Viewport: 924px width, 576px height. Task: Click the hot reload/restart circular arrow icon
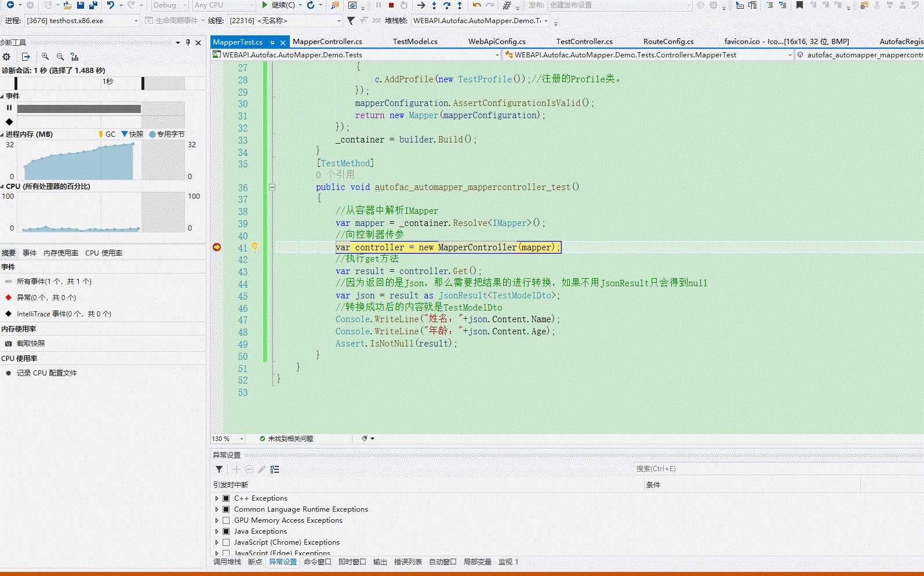click(310, 5)
